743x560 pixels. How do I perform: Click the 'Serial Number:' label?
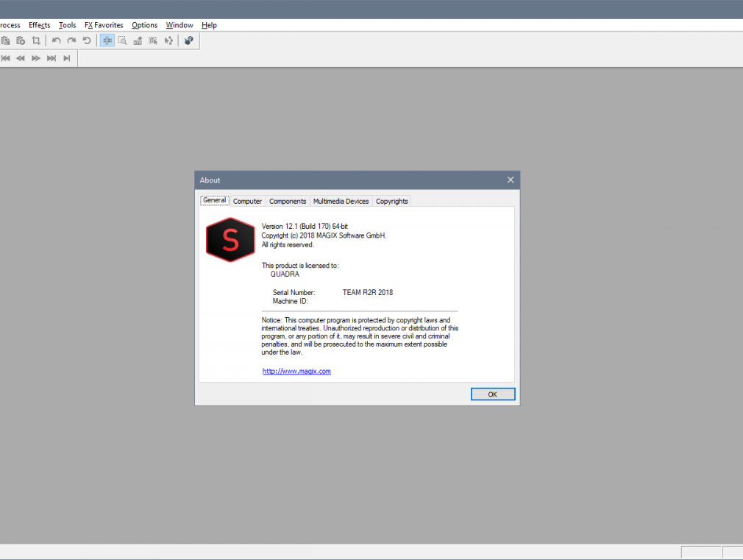(294, 293)
